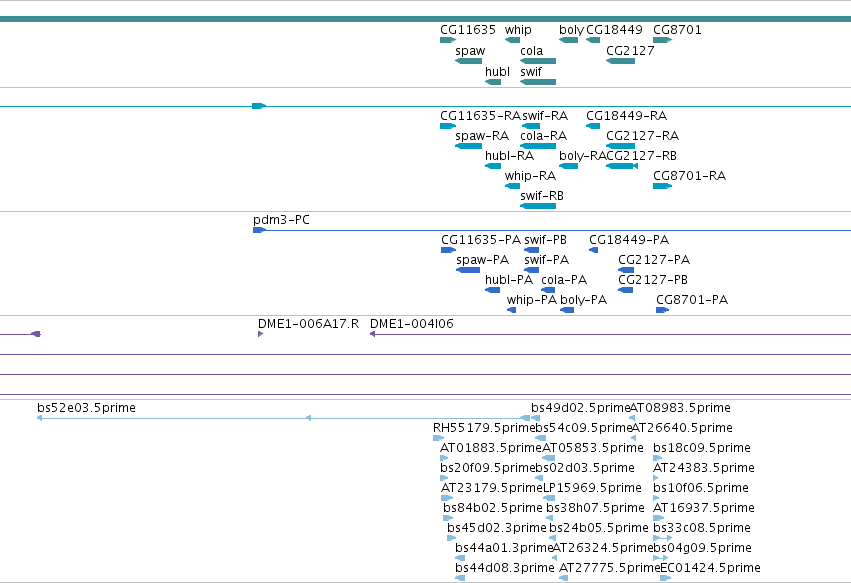Click the AT08983.5prime EST
The image size is (851, 583).
[x=632, y=418]
